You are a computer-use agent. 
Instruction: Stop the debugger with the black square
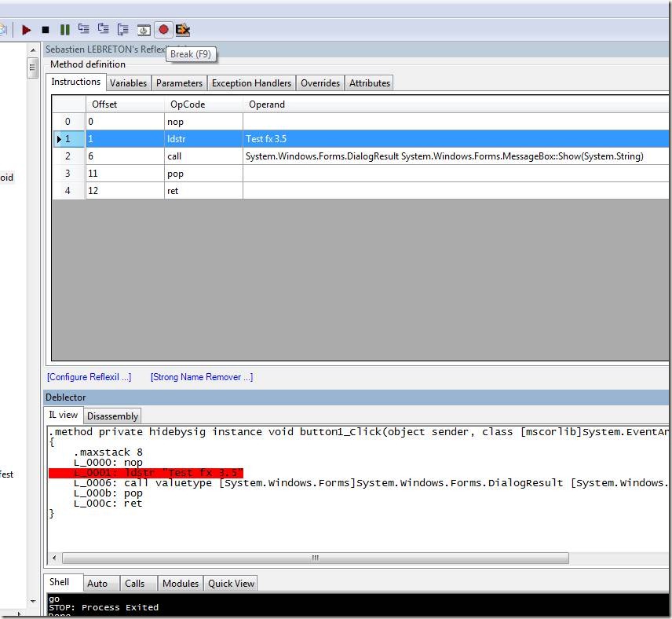46,30
